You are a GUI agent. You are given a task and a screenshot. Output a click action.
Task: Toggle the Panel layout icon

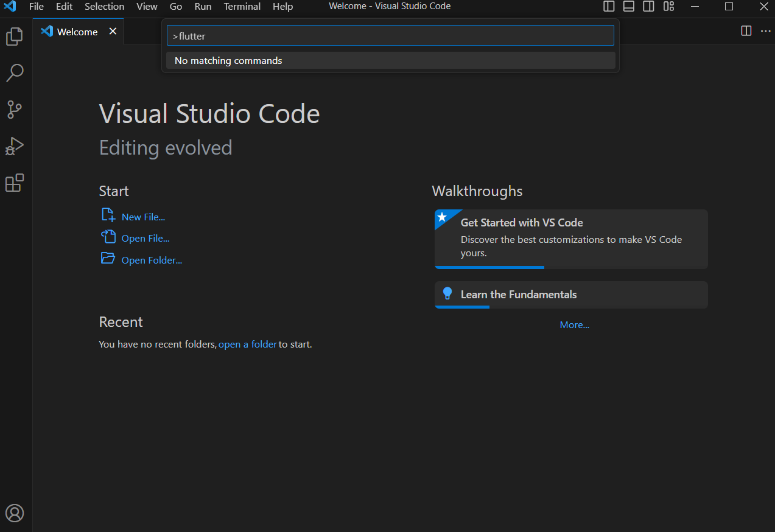tap(629, 7)
